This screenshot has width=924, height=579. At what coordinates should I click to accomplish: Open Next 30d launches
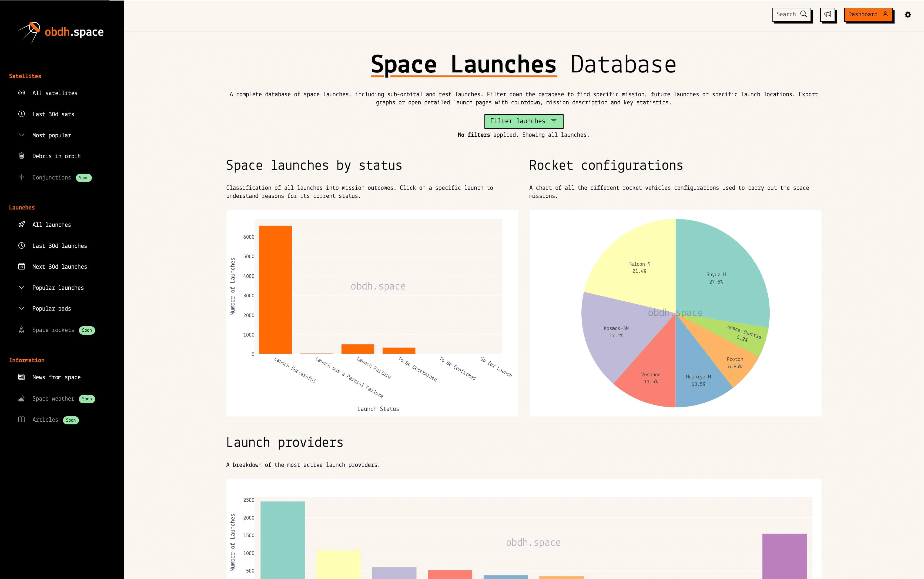[60, 267]
